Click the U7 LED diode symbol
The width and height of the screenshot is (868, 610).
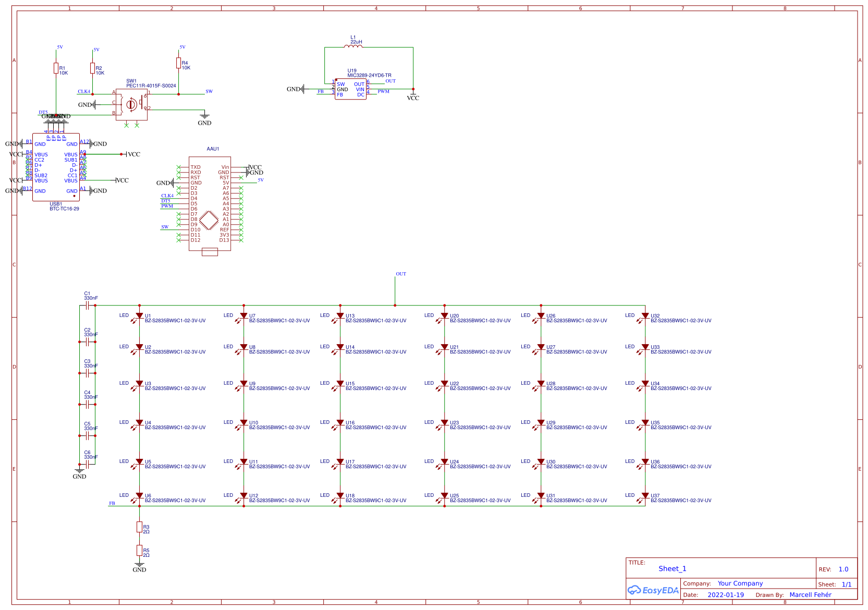(243, 316)
